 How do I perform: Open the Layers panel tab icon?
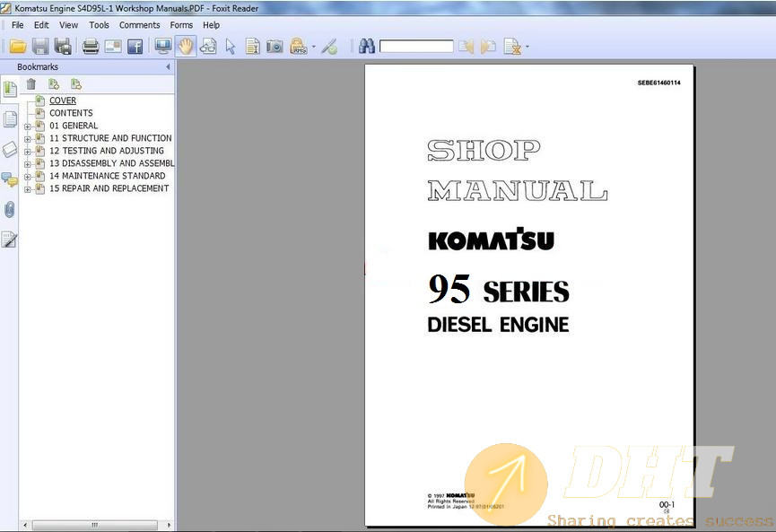[10, 149]
